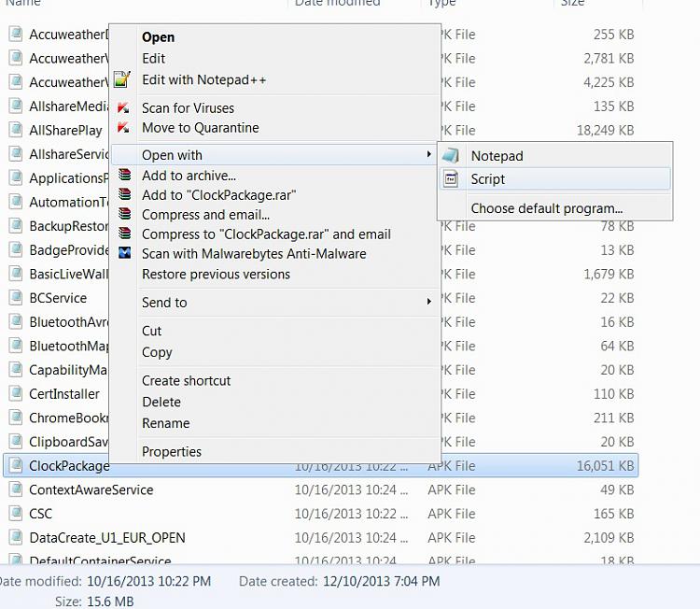Open with Script in the submenu
This screenshot has height=609, width=700.
point(488,179)
